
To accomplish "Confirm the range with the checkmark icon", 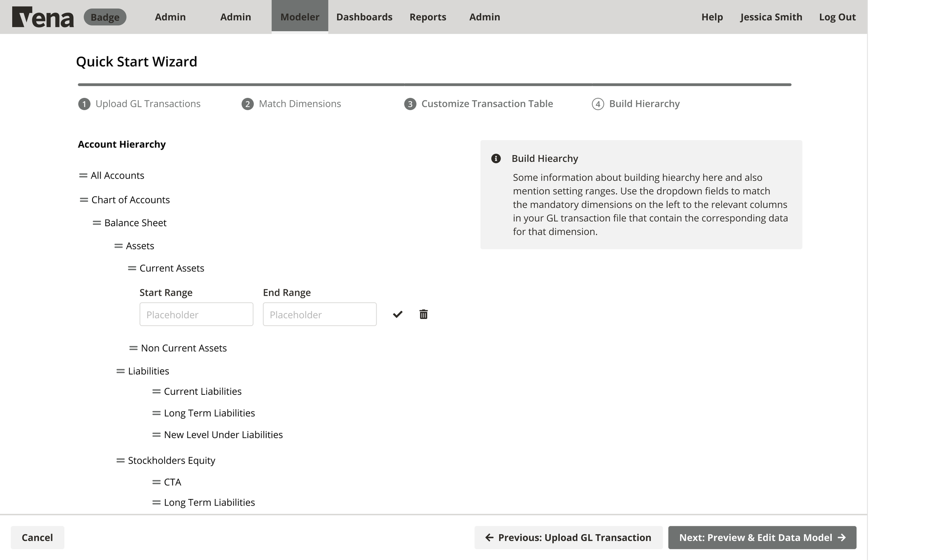I will click(x=397, y=314).
